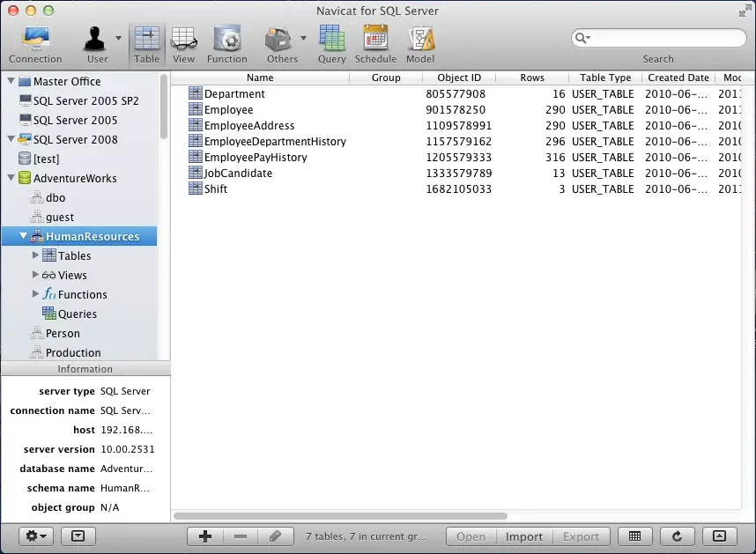Collapse the SQL Server 2008 connection
The width and height of the screenshot is (756, 554).
[x=11, y=139]
